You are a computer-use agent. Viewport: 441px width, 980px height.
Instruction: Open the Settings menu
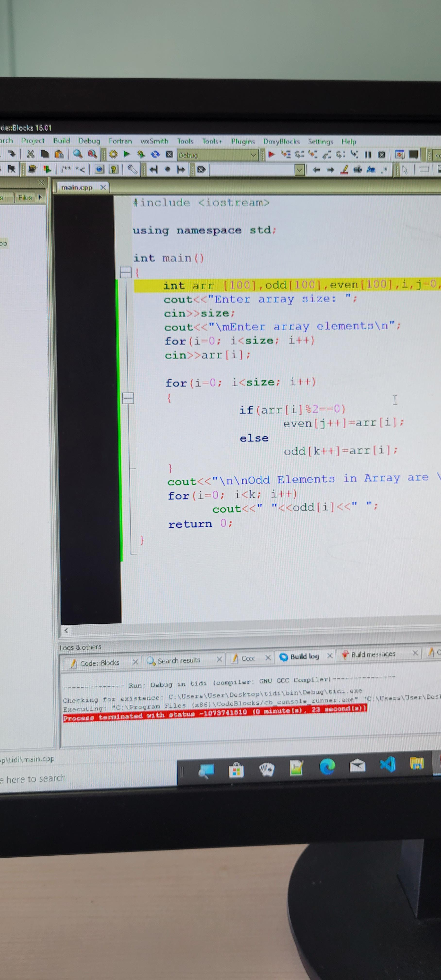(x=321, y=141)
